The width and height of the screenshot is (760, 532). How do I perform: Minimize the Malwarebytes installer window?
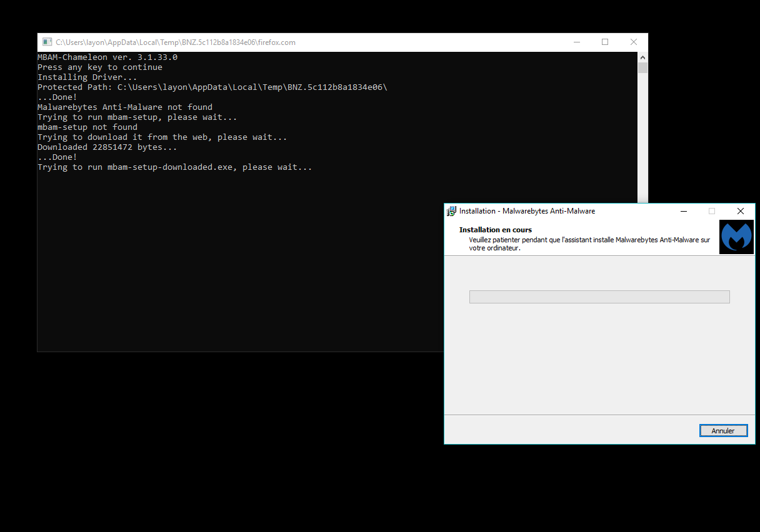coord(683,211)
